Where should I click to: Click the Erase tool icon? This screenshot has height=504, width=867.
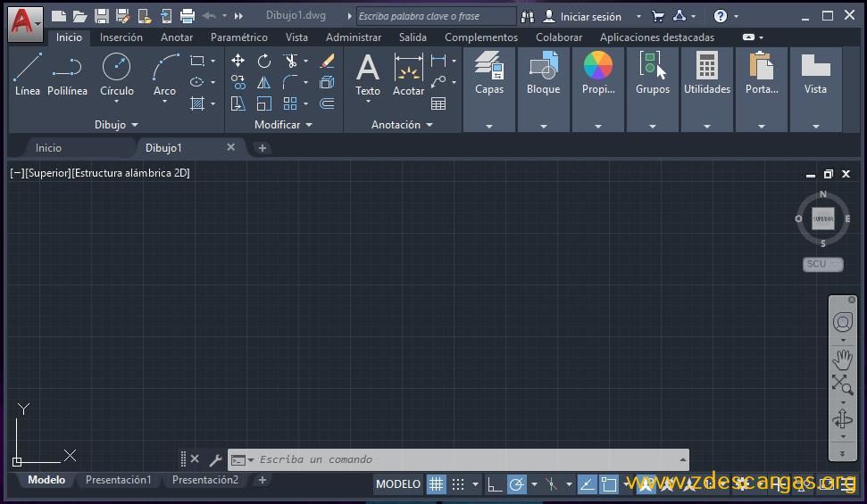328,61
